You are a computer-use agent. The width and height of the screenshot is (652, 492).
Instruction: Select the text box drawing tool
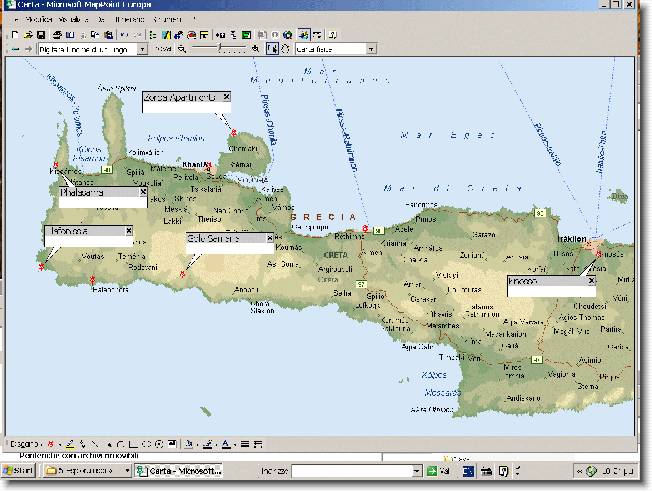pos(172,444)
